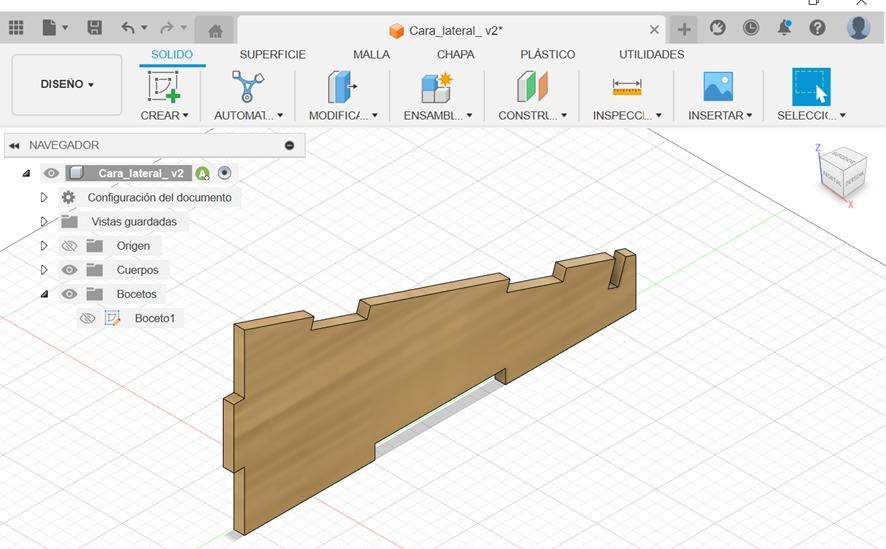
Task: Click the Cara_lateral_v2 component icon
Action: [76, 173]
